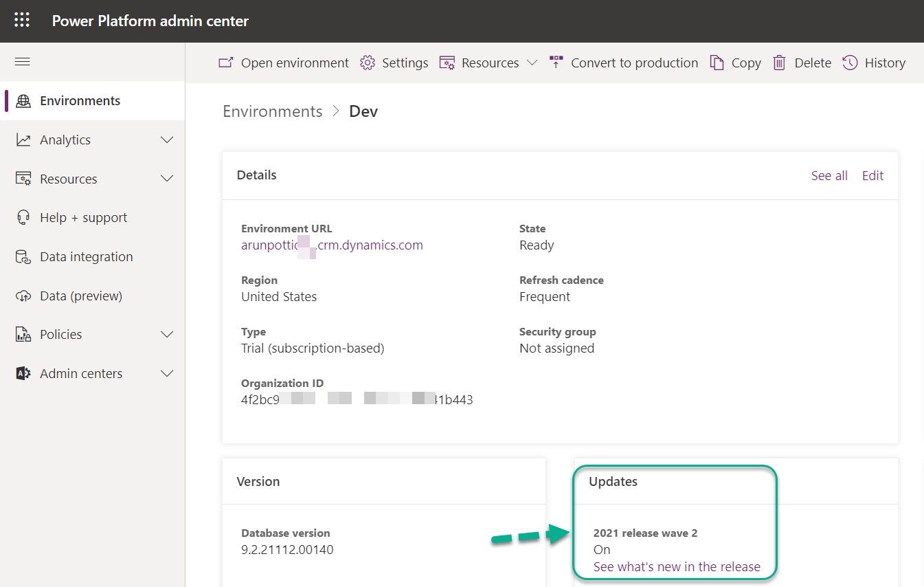Click the Delete trash can icon
Screen dimensions: 924x587
click(x=779, y=63)
